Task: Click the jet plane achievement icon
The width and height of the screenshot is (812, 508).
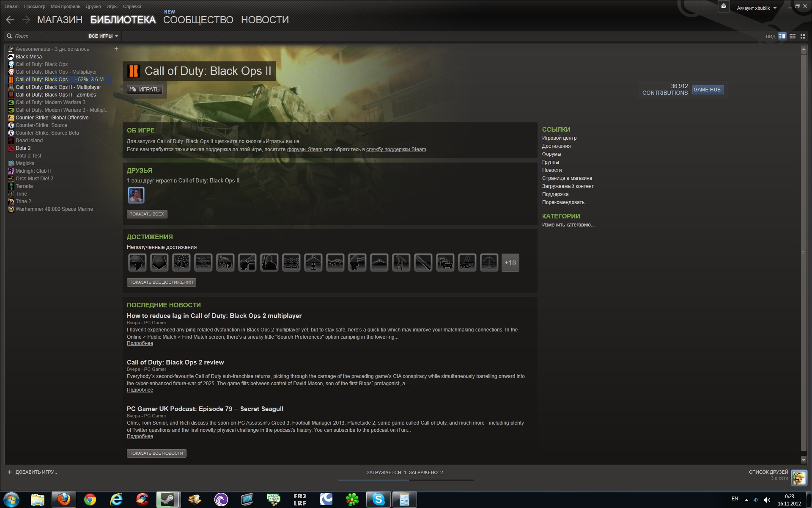Action: pos(313,262)
